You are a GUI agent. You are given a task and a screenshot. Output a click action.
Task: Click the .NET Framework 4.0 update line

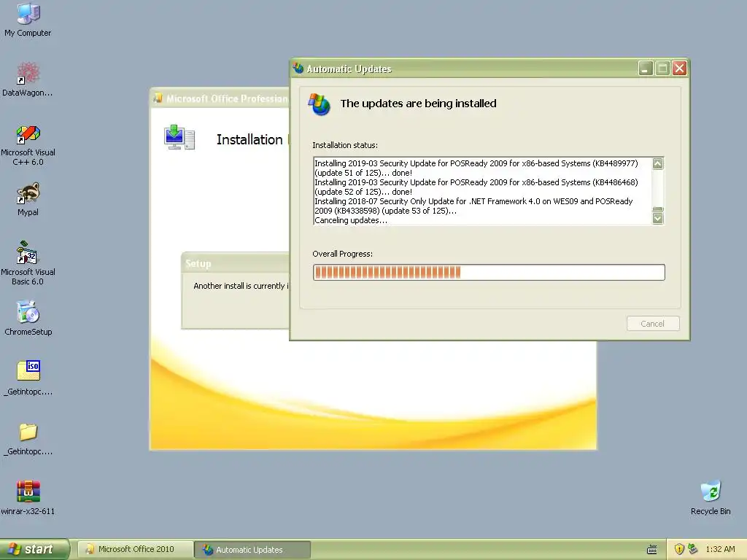[x=473, y=206]
